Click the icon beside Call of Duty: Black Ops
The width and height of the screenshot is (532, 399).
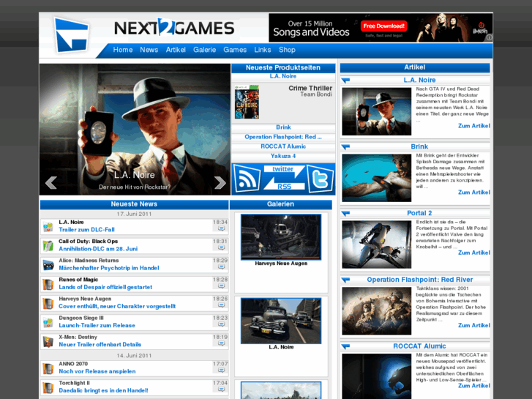click(x=48, y=246)
